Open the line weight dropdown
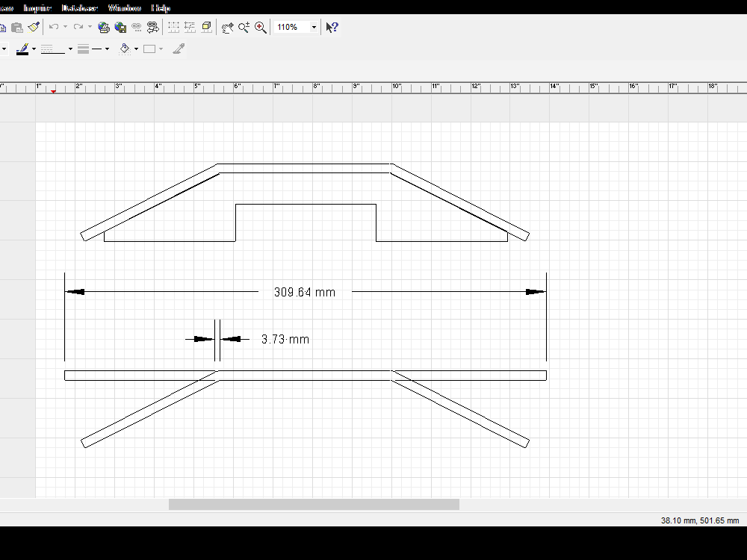Viewport: 747px width, 560px height. tap(107, 49)
